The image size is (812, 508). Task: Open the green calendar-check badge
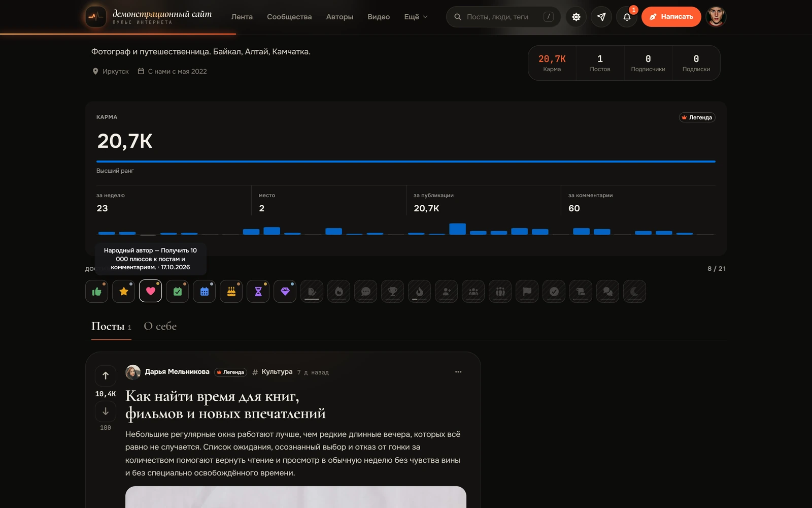click(x=177, y=292)
